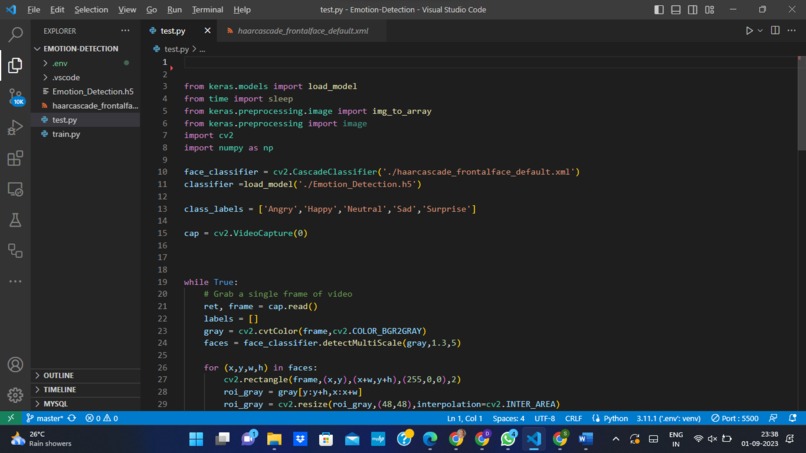Click test.py breadcrumb above editor
The image size is (806, 453).
tap(176, 49)
